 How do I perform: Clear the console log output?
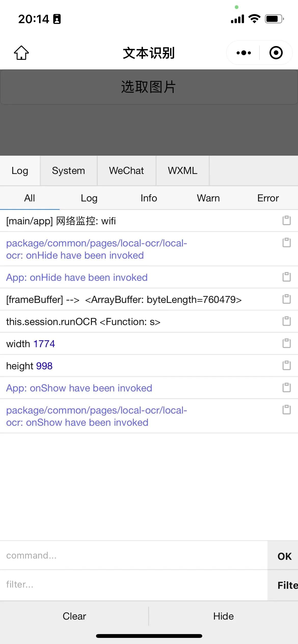pos(74,616)
